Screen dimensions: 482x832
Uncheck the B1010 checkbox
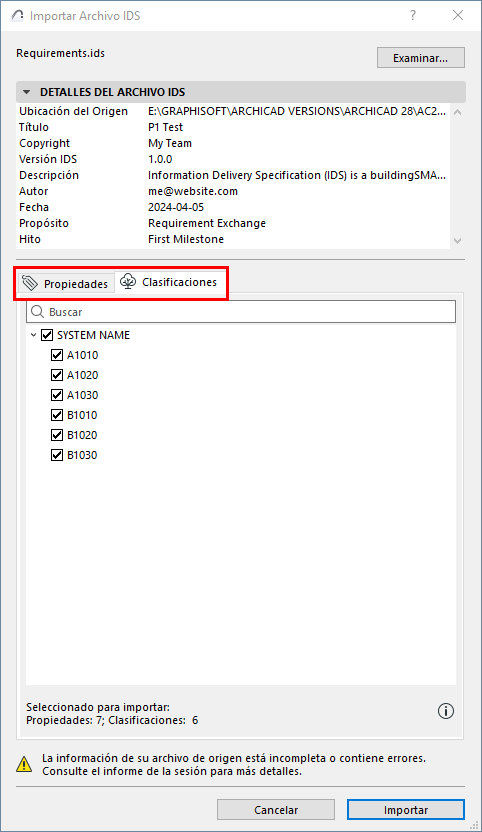(x=57, y=415)
